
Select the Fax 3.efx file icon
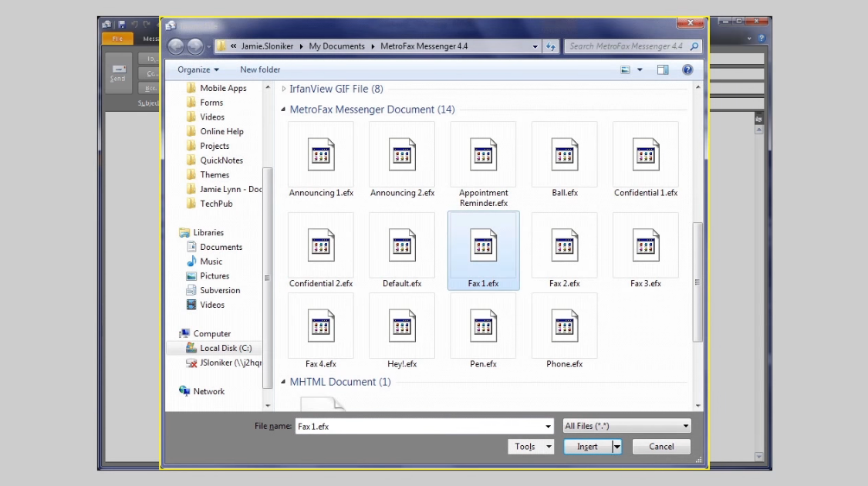(646, 245)
